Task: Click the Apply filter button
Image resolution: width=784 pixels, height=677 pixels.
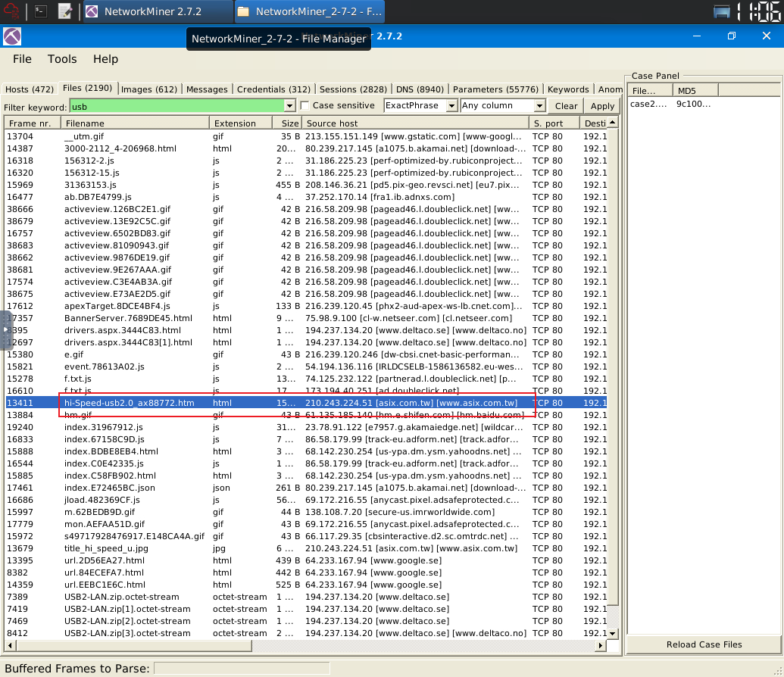Action: pos(602,106)
